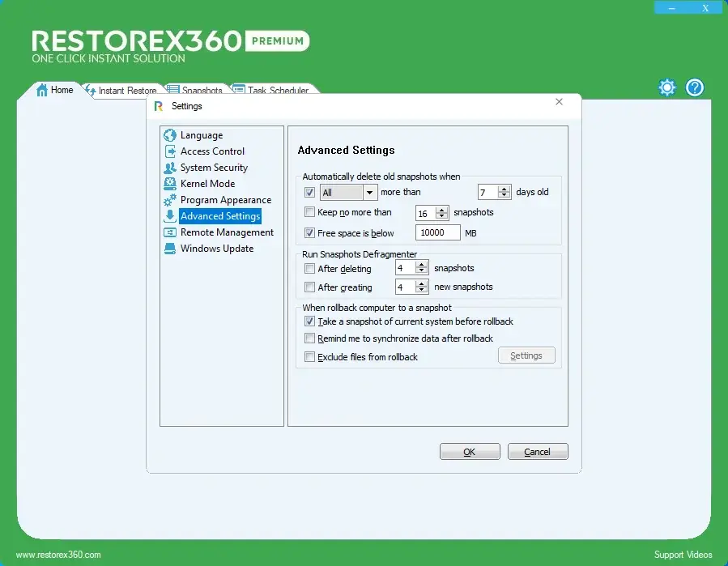Open Kernel Mode via its icon
The image size is (728, 566).
pos(170,184)
